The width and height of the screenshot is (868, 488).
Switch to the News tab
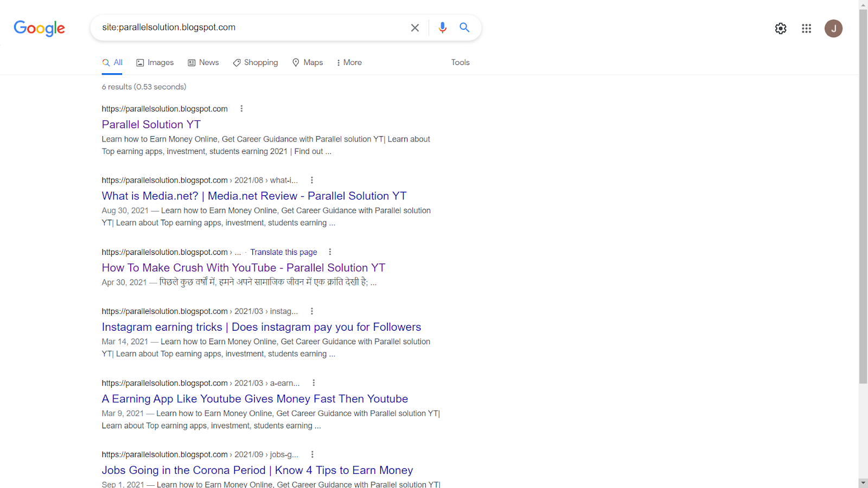203,62
